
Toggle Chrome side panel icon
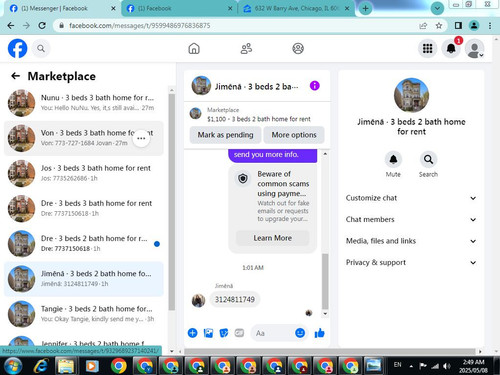tap(458, 26)
